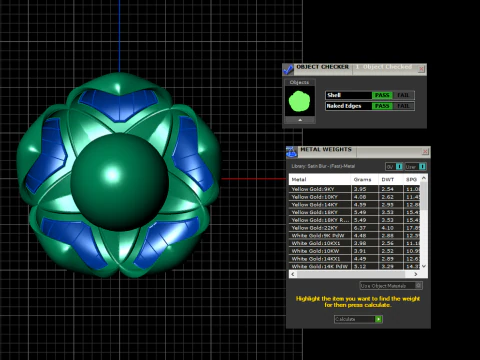This screenshot has width=480, height=360.
Task: Click the Shell FAIL indicator
Action: pyautogui.click(x=403, y=95)
